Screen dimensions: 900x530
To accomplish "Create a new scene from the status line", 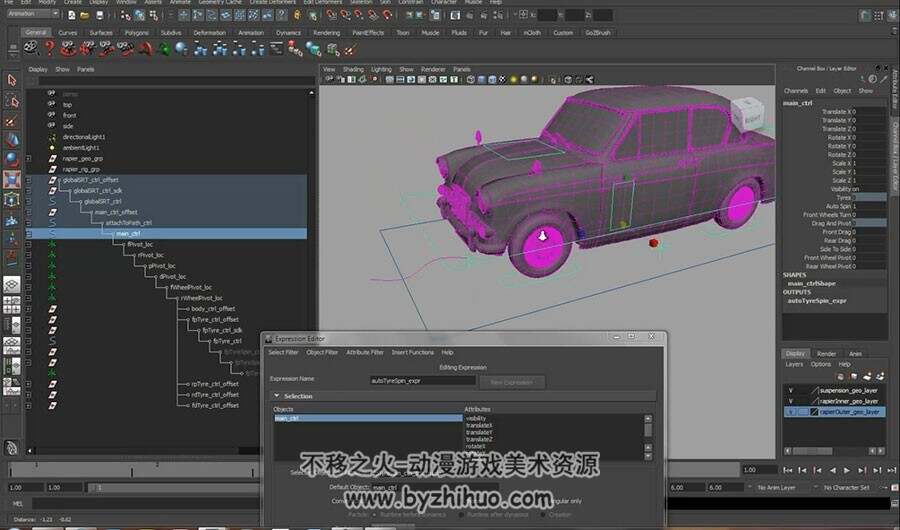I will click(x=72, y=15).
